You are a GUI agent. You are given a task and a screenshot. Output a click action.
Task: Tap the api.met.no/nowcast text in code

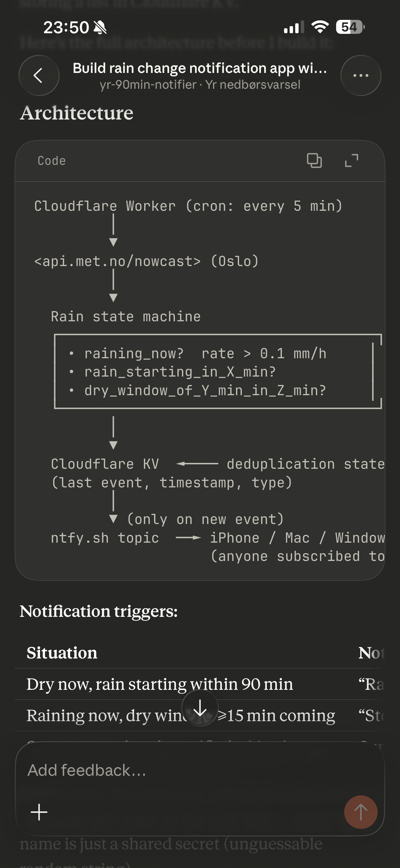pos(118,261)
